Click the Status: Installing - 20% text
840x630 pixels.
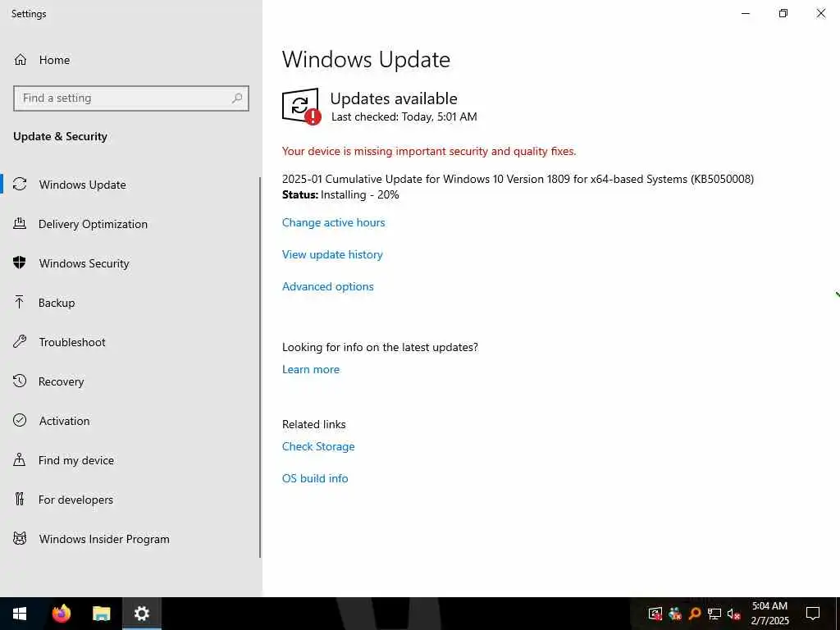[x=340, y=194]
